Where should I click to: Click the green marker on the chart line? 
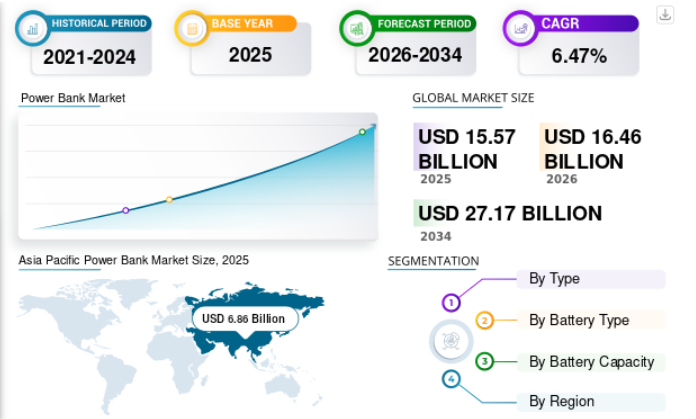click(362, 132)
